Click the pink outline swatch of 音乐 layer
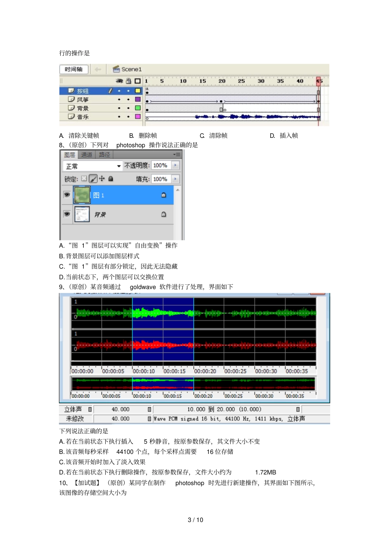Image resolution: width=392 pixels, height=555 pixels. (138, 117)
